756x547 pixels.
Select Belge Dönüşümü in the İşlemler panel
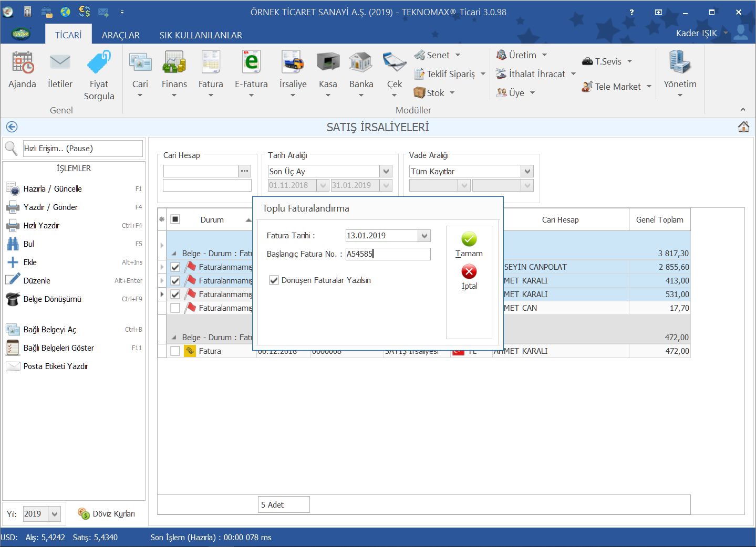pos(52,299)
